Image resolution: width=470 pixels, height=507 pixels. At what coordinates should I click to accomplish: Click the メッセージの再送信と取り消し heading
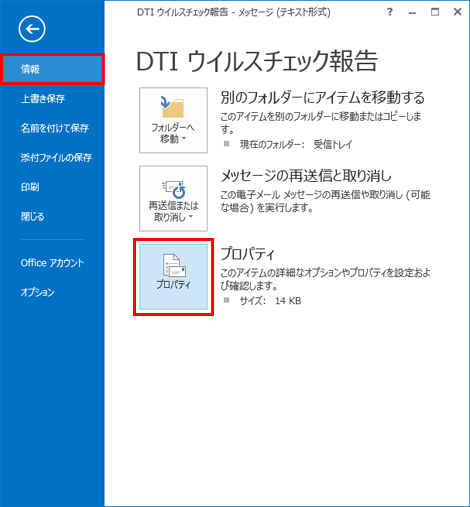(306, 176)
